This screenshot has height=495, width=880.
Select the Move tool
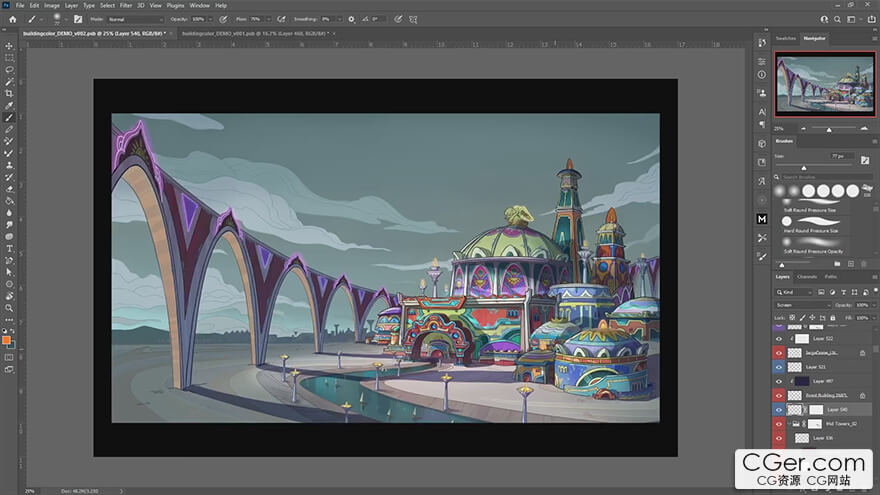(x=9, y=46)
